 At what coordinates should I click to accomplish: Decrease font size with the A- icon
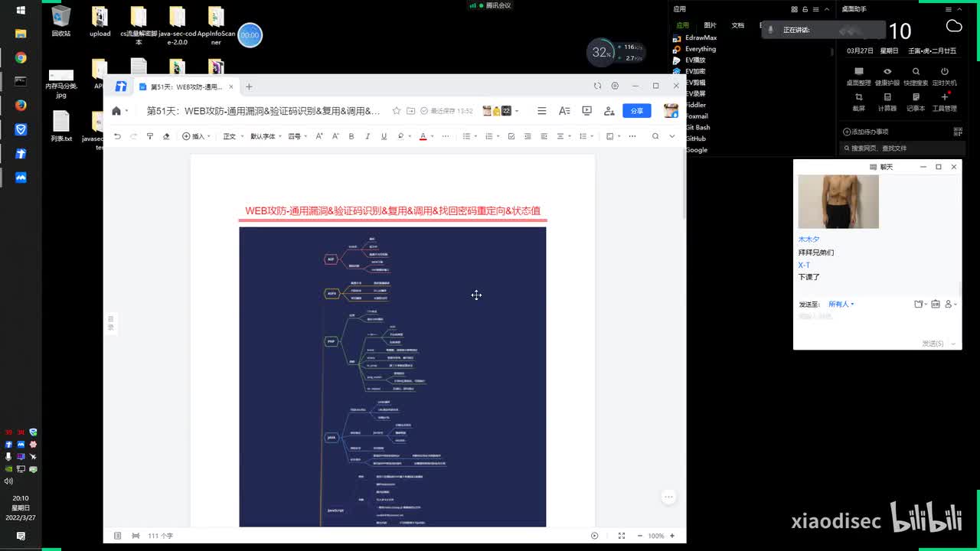pyautogui.click(x=335, y=136)
